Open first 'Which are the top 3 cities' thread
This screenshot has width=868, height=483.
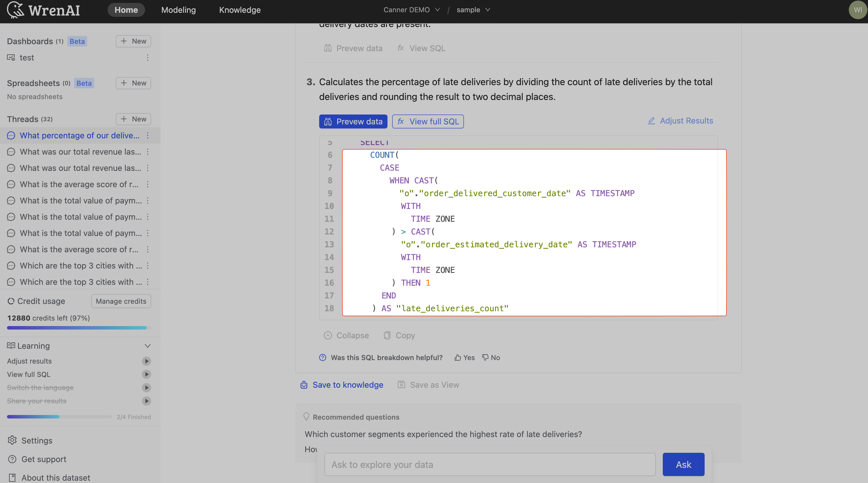click(x=81, y=265)
